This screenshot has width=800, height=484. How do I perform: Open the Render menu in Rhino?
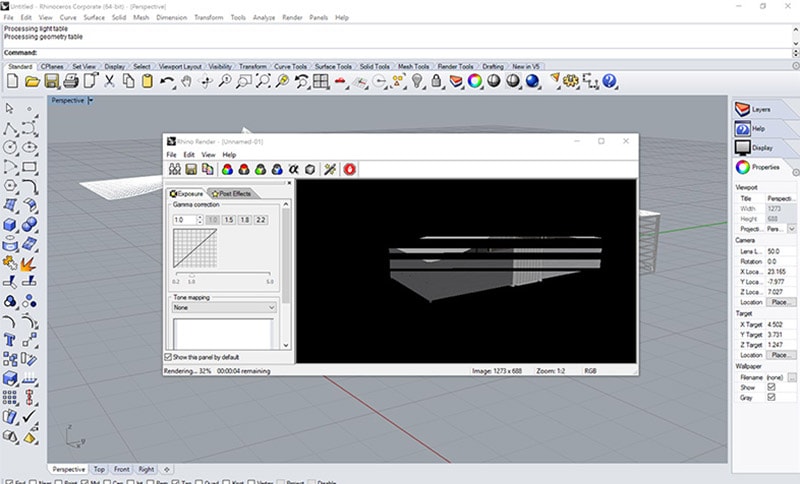pyautogui.click(x=292, y=17)
